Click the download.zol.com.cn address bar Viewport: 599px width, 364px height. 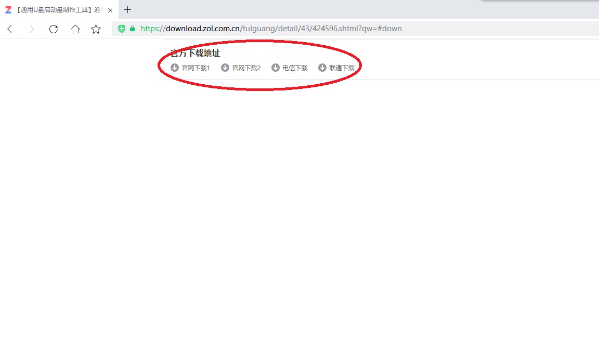[x=355, y=29]
